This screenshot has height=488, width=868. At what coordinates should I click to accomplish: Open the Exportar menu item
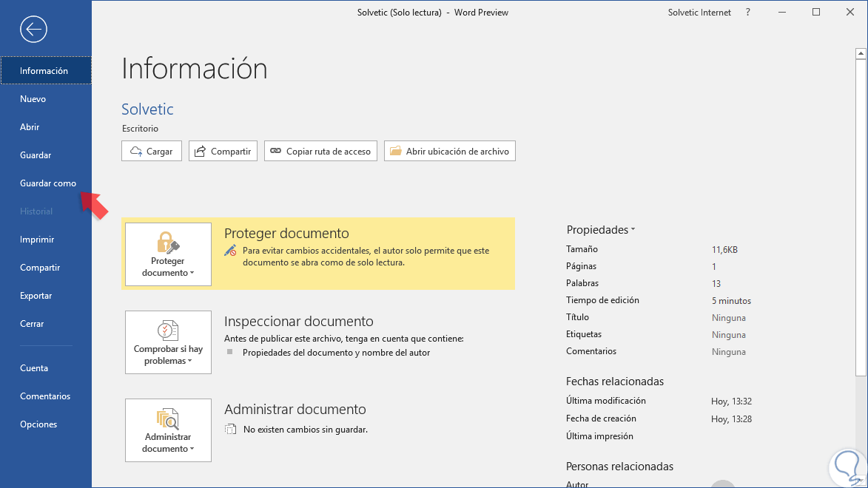[x=46, y=296]
